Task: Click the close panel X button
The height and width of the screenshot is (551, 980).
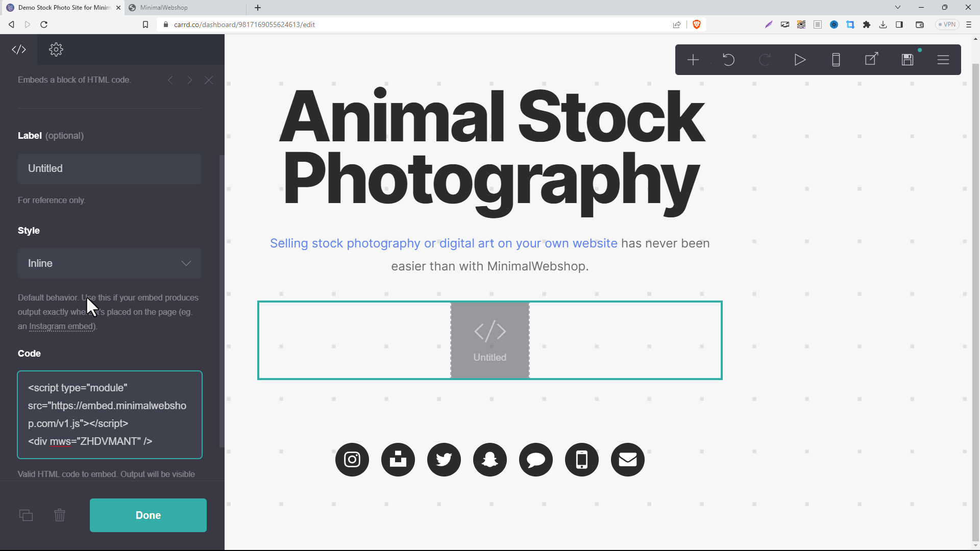Action: [x=209, y=81]
